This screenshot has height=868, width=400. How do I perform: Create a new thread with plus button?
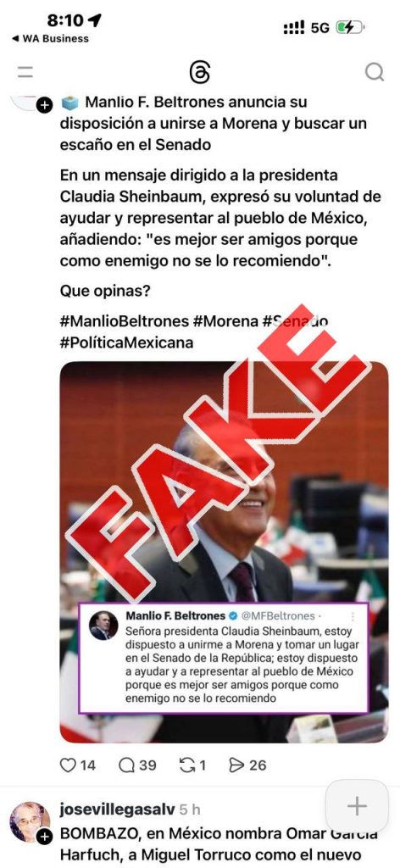[357, 805]
